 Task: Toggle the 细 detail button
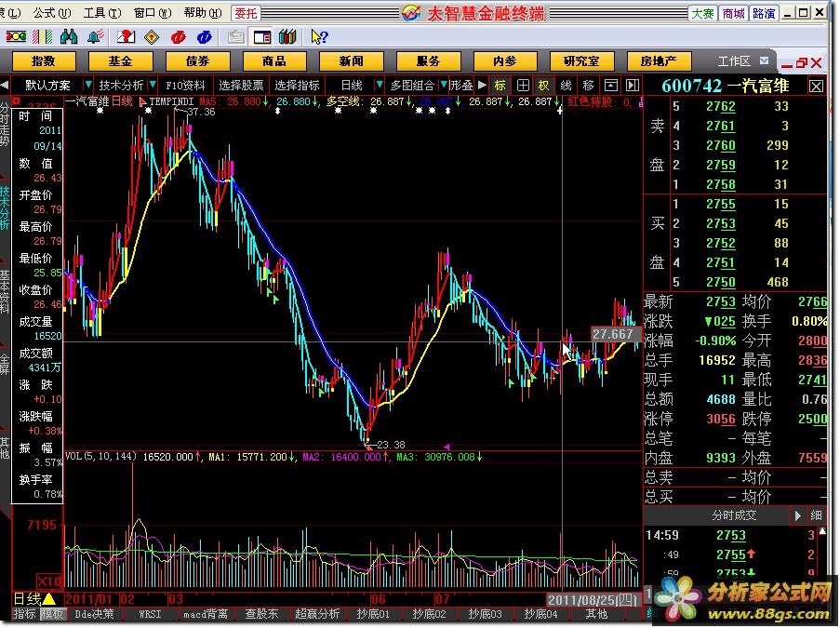point(816,515)
